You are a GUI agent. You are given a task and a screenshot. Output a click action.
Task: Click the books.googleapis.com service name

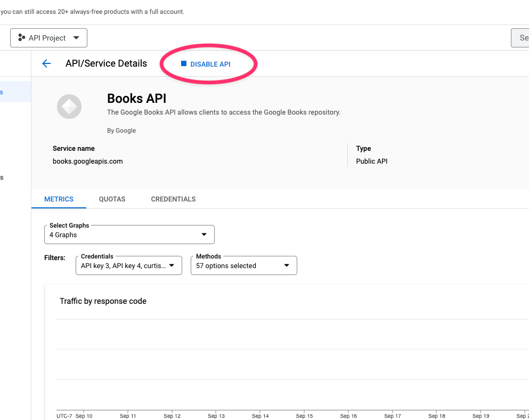click(87, 161)
